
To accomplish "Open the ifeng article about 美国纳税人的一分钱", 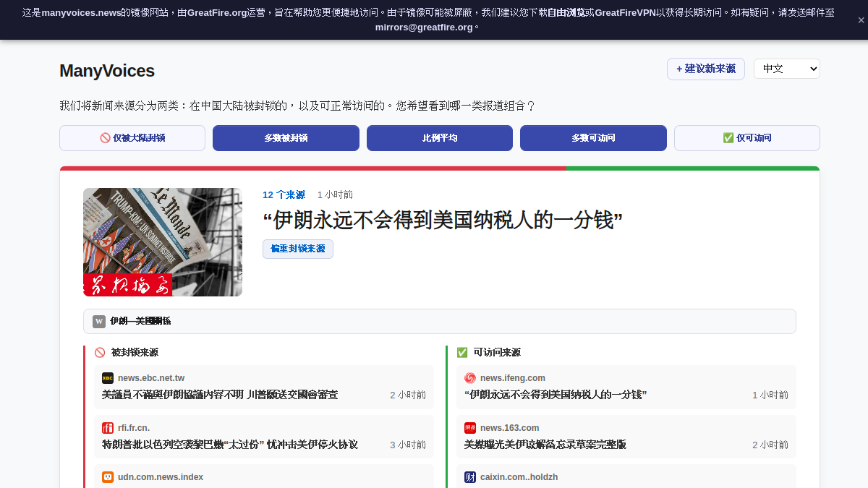I will pyautogui.click(x=556, y=395).
